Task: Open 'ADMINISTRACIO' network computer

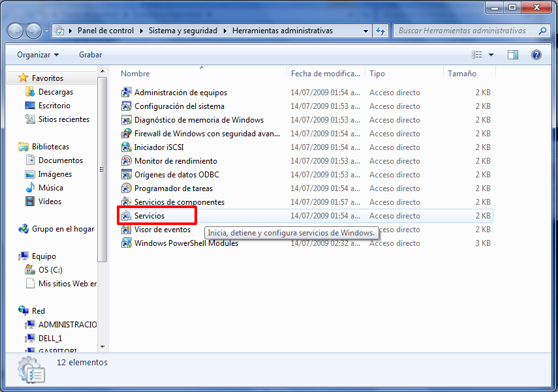Action: (x=67, y=324)
